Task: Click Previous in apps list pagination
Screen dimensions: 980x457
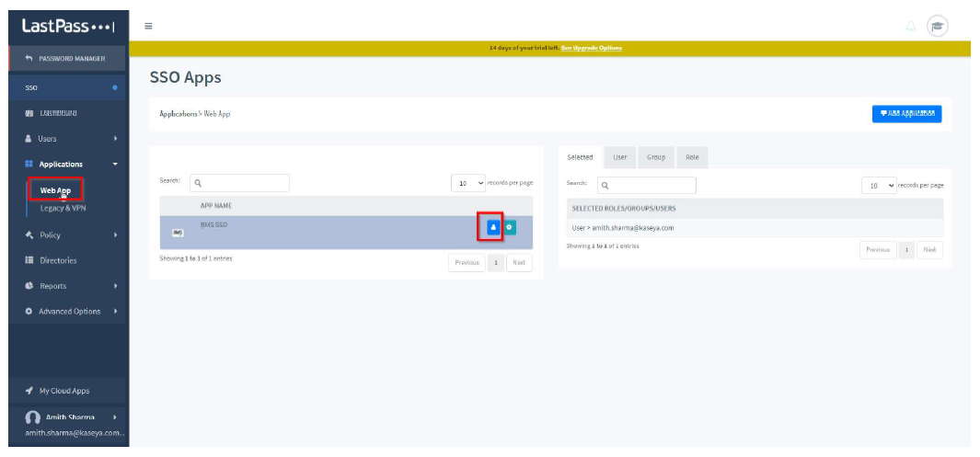Action: click(467, 263)
